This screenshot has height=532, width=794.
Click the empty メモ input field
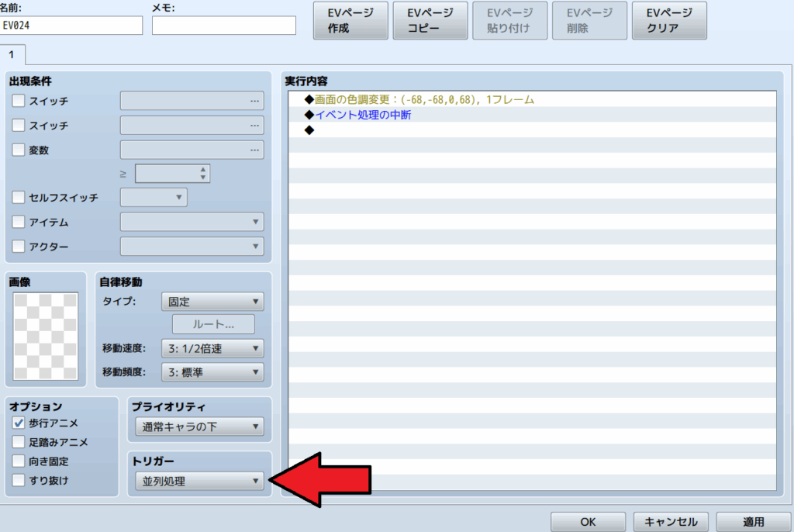pyautogui.click(x=224, y=26)
